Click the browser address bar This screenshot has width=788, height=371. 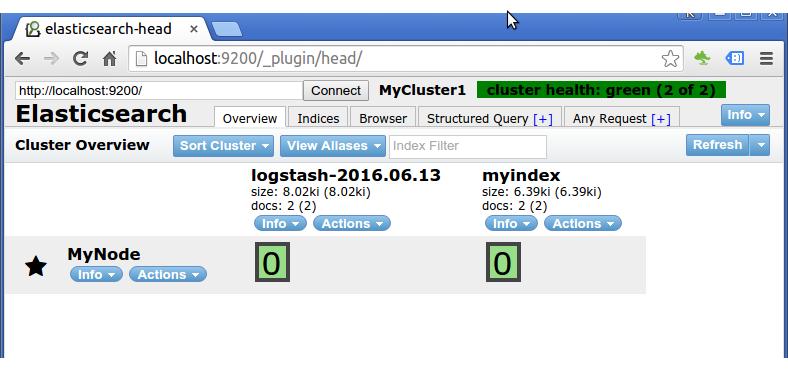tap(406, 59)
